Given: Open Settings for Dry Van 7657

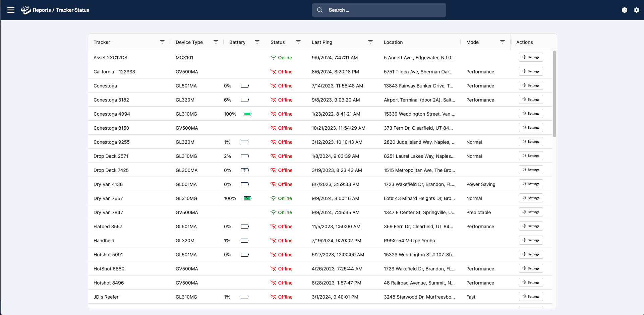Looking at the screenshot, I should pyautogui.click(x=531, y=198).
